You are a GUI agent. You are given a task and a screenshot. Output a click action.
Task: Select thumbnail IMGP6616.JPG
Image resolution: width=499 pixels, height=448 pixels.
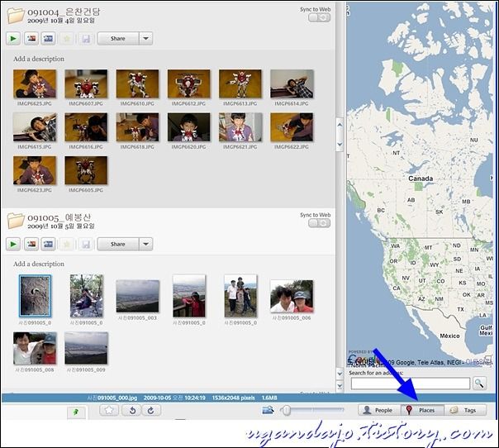86,127
